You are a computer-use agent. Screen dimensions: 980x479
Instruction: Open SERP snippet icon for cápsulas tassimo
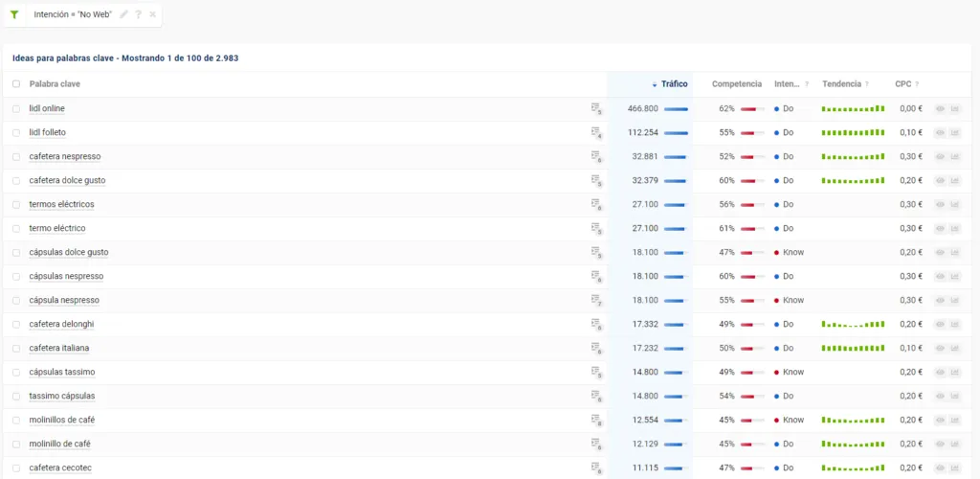point(595,372)
